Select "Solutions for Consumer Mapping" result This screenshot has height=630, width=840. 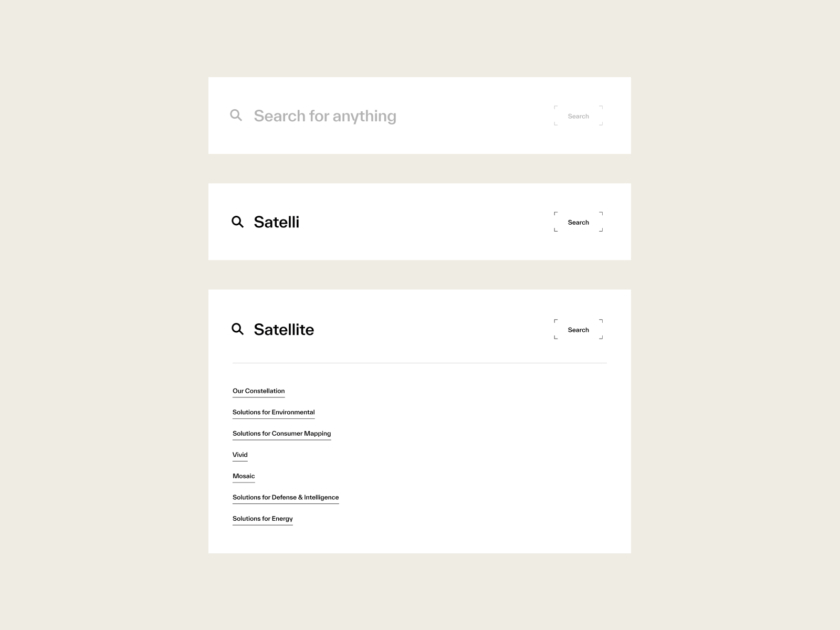click(x=281, y=434)
